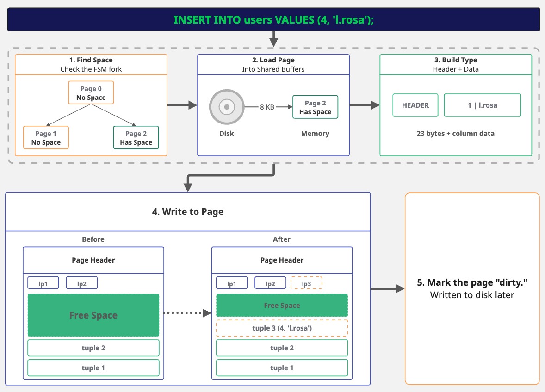545x392 pixels.
Task: Click the disk icon in Load Page
Action: click(x=226, y=107)
